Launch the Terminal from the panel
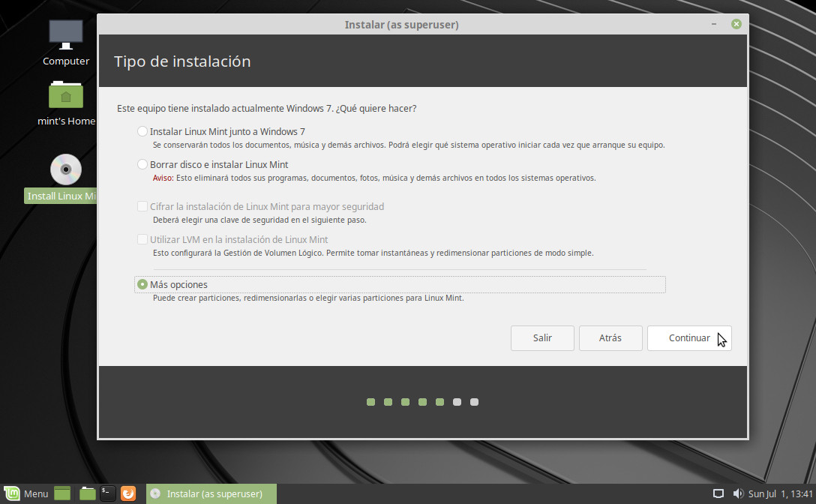Viewport: 816px width, 504px height. [108, 493]
